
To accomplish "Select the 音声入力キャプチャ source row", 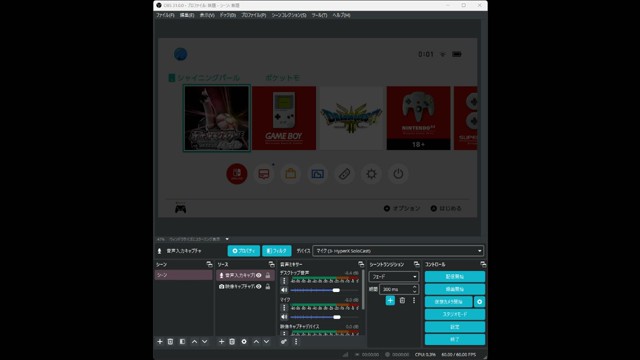I will pos(244,276).
